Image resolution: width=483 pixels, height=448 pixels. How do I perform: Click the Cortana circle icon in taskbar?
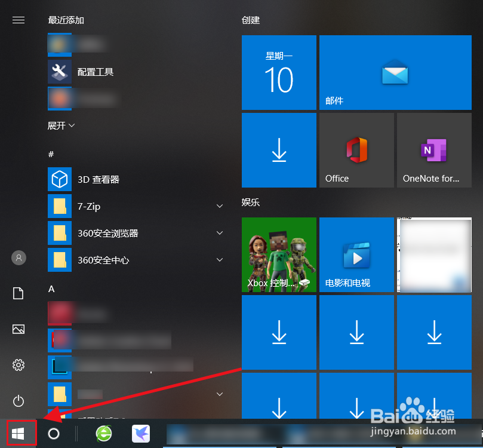(54, 434)
